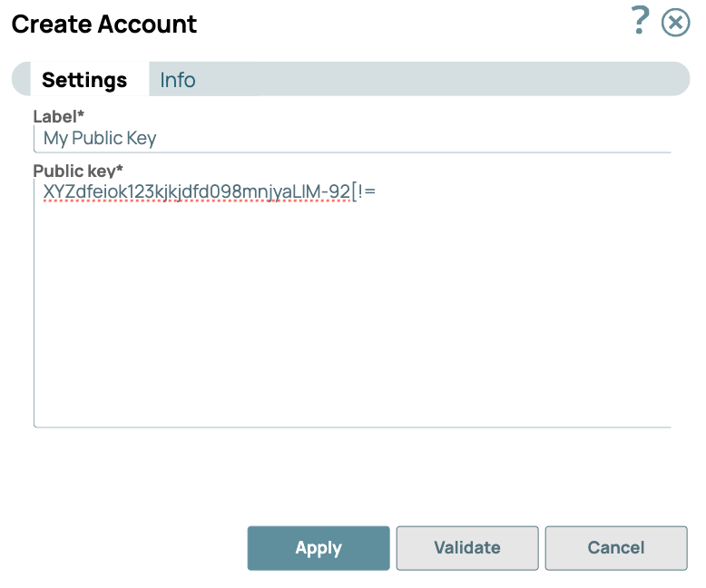
Task: Open help with the question mark icon
Action: click(641, 20)
